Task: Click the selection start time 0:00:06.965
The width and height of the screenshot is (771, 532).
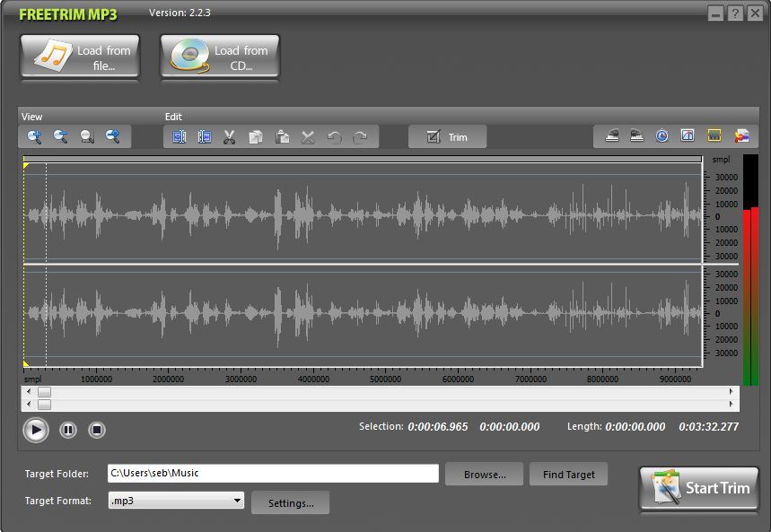Action: tap(438, 427)
